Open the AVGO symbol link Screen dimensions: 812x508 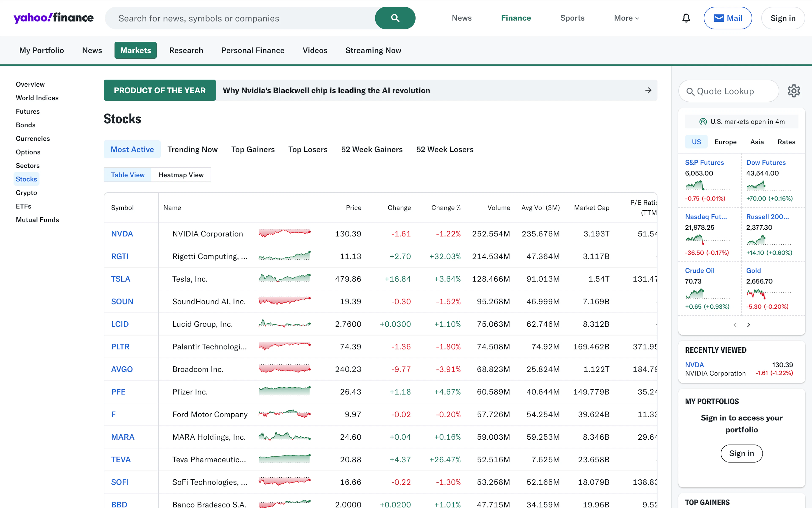pyautogui.click(x=122, y=369)
